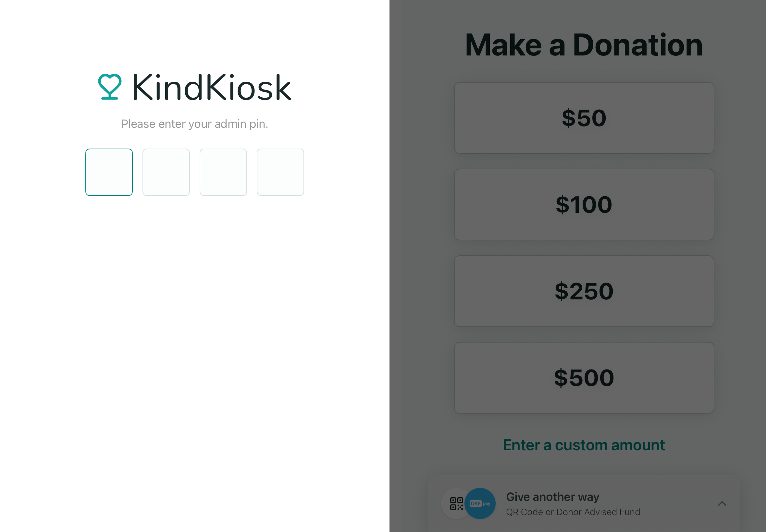
Task: Click the KindKiosk heart logo icon
Action: point(110,87)
